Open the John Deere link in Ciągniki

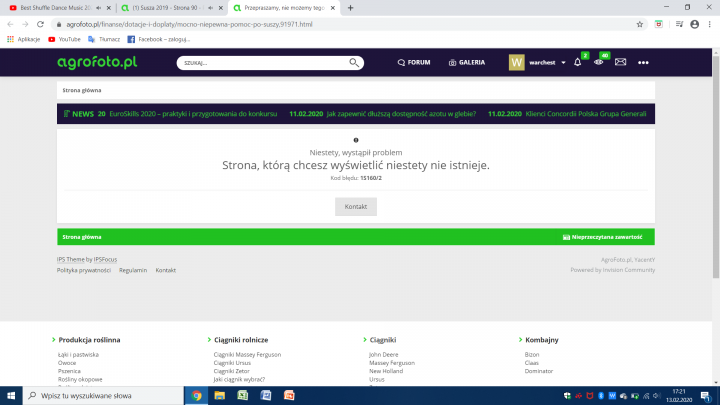[x=383, y=354]
